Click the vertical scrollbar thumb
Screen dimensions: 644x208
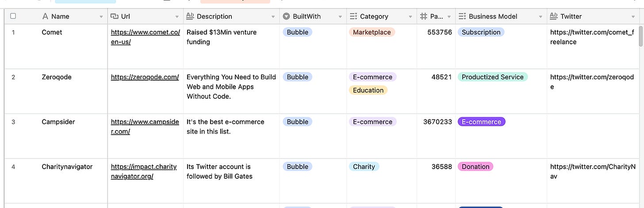pos(641,36)
